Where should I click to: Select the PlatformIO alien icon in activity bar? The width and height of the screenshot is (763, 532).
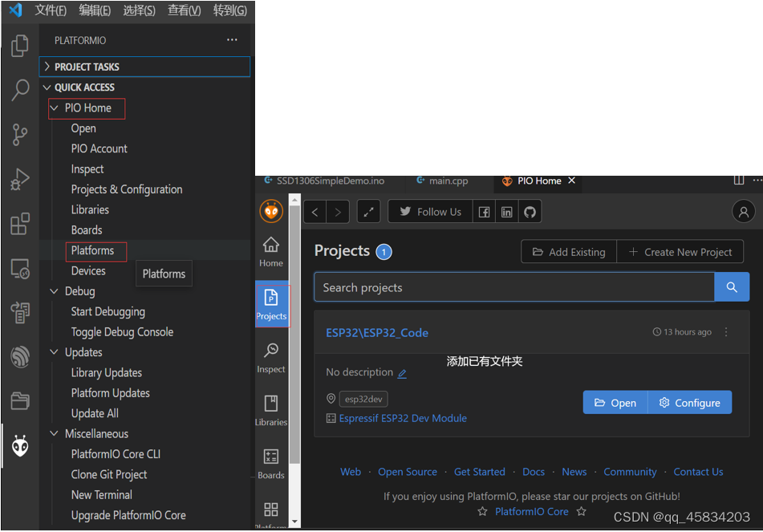pos(20,445)
